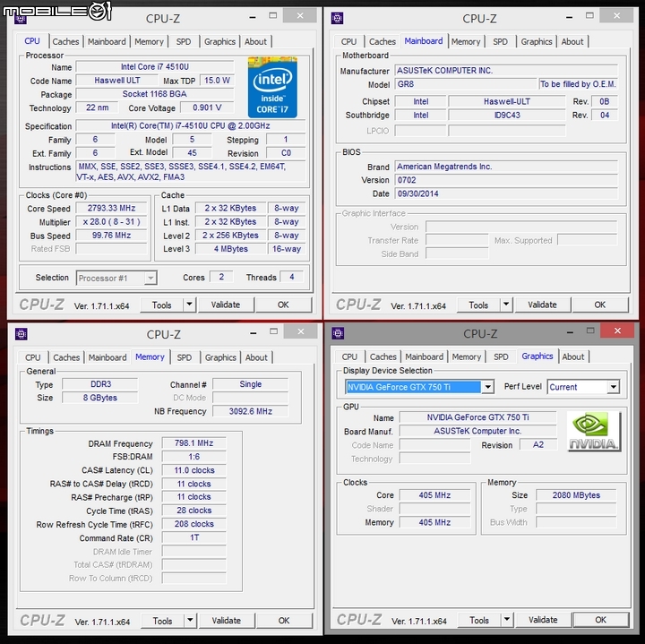Viewport: 645px width, 644px height.
Task: Click CPU-Z app icon in Memory window titlebar
Action: pos(21,334)
